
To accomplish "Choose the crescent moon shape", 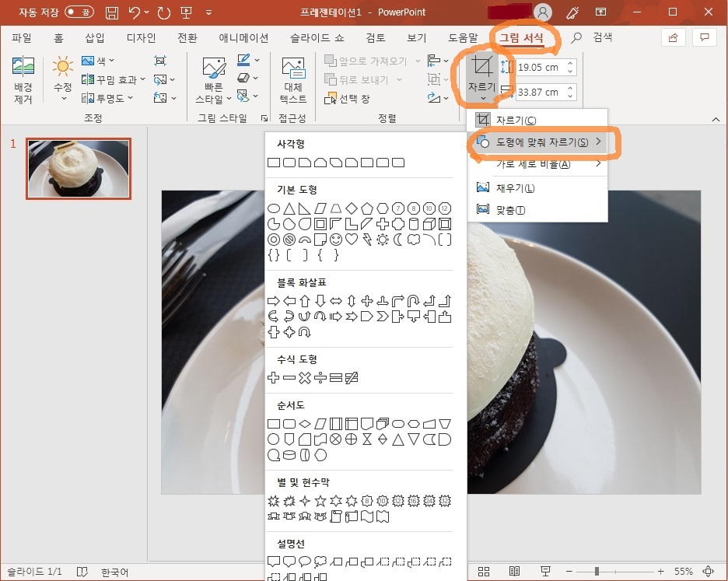I will coord(398,240).
